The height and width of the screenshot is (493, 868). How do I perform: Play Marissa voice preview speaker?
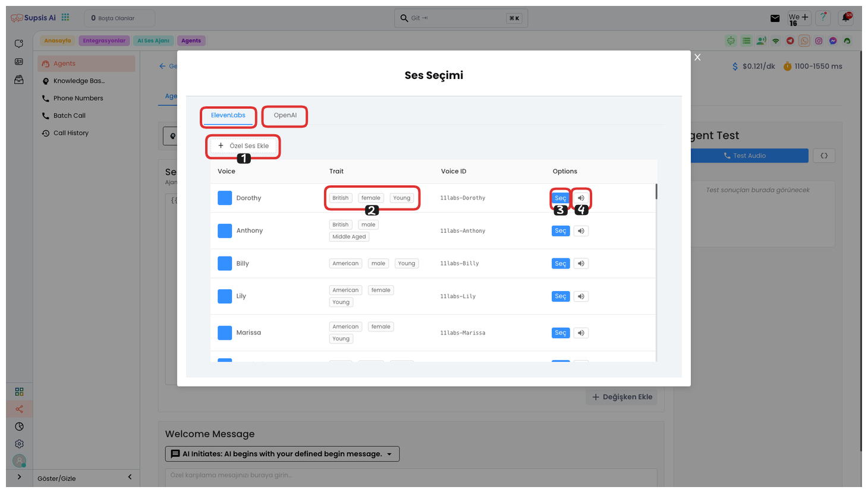(x=581, y=333)
